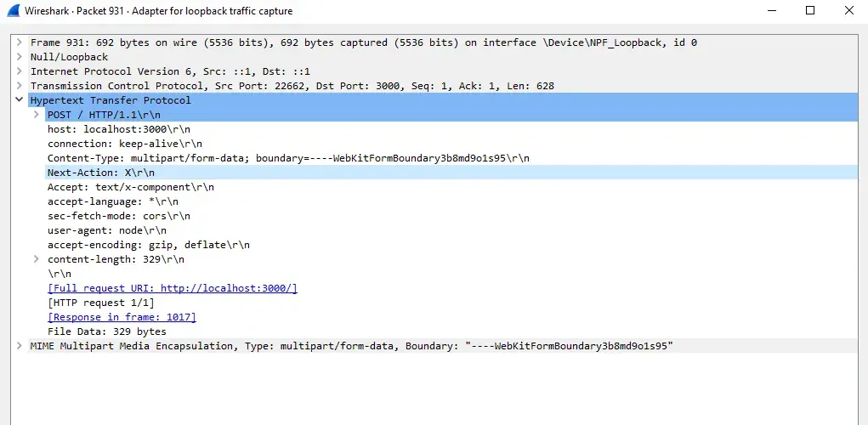Expand the POST / HTTP/1.1 request line
868x425 pixels.
(36, 115)
